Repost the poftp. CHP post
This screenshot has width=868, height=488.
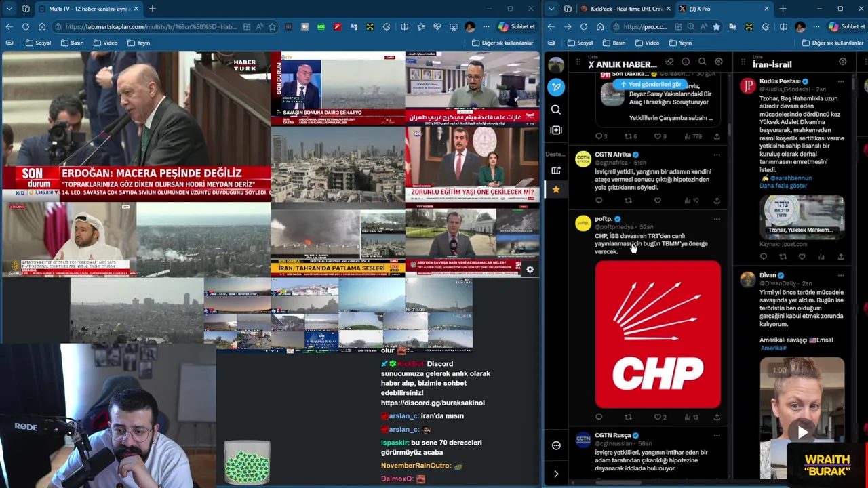pyautogui.click(x=628, y=417)
